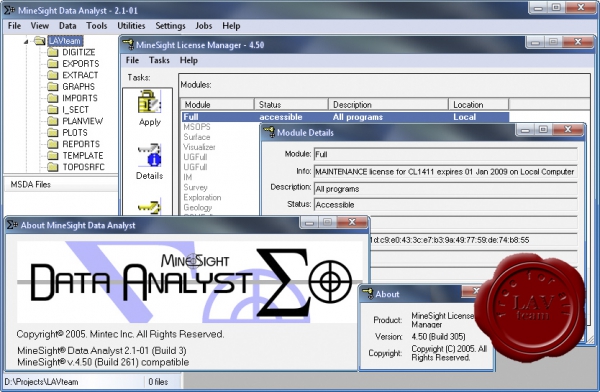Select the Survey module row
600x392 pixels.
click(x=195, y=187)
